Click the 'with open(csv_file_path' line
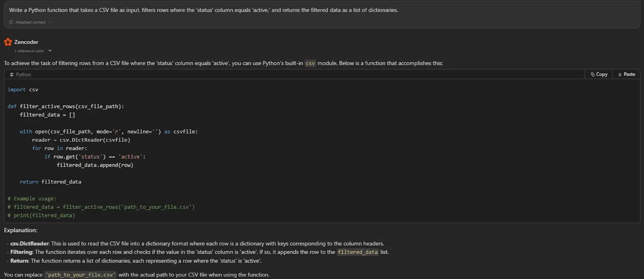 (109, 132)
